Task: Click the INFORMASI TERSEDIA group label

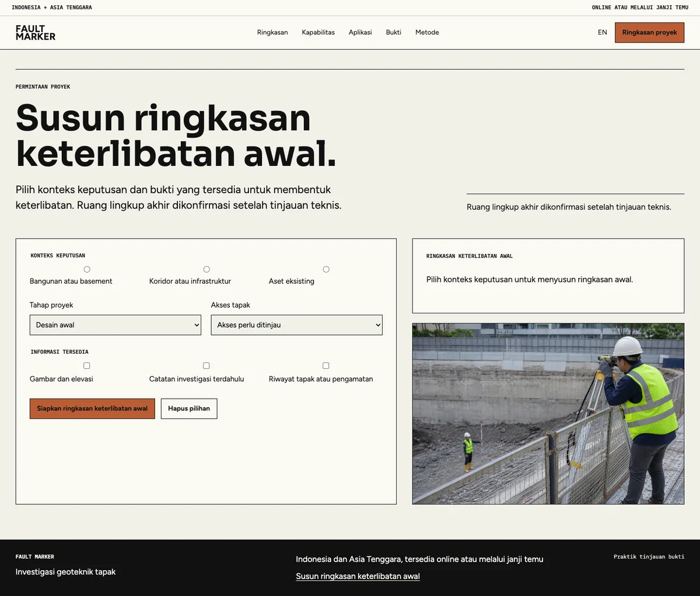Action: [x=60, y=352]
